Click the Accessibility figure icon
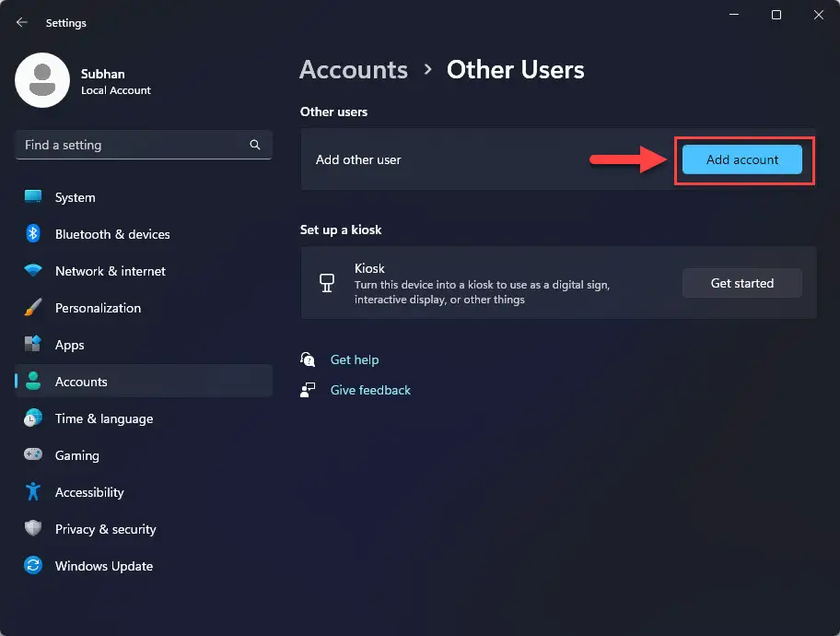Image resolution: width=840 pixels, height=636 pixels. 33,491
